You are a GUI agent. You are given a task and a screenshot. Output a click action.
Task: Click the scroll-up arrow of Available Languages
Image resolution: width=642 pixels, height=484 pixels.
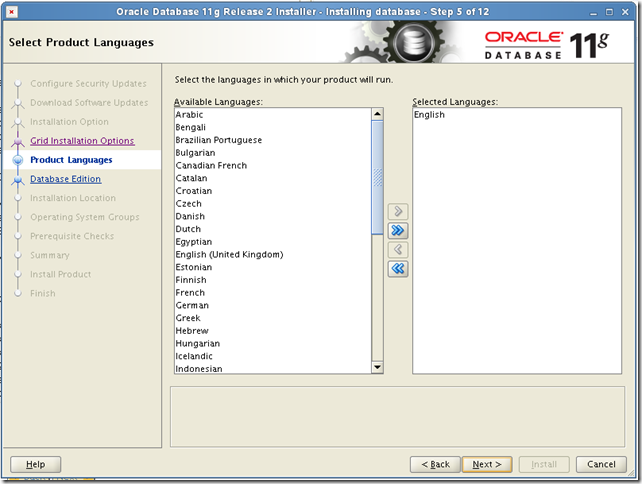point(377,114)
